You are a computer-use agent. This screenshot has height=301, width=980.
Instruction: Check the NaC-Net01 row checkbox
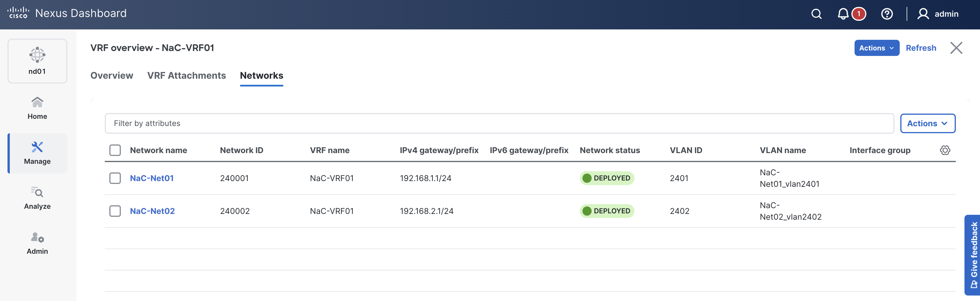pyautogui.click(x=115, y=178)
